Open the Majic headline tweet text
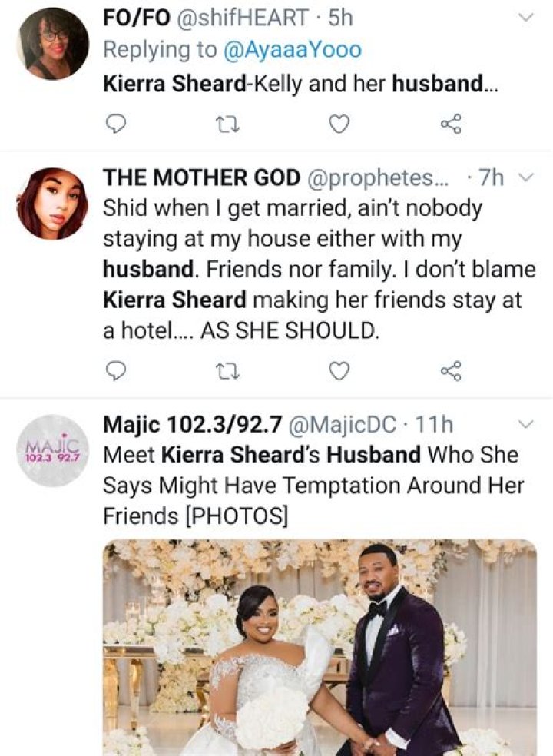Viewport: 553px width, 756px height. 313,486
